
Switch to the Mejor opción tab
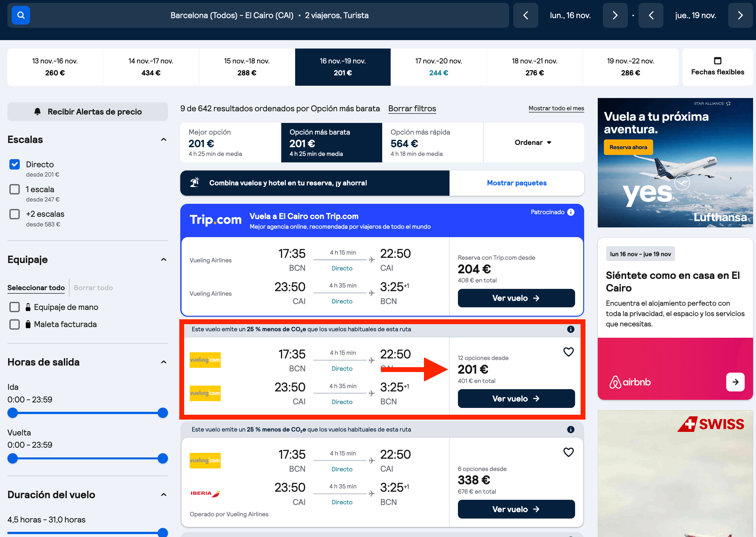230,143
